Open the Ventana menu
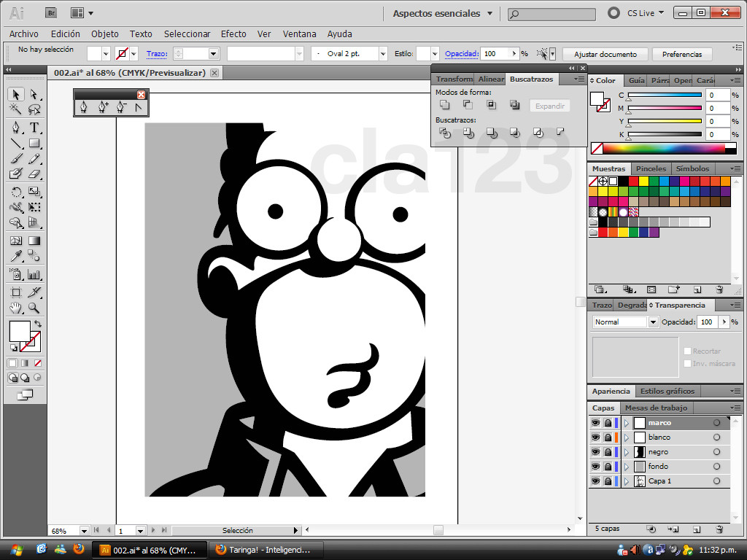Image resolution: width=747 pixels, height=560 pixels. tap(300, 34)
